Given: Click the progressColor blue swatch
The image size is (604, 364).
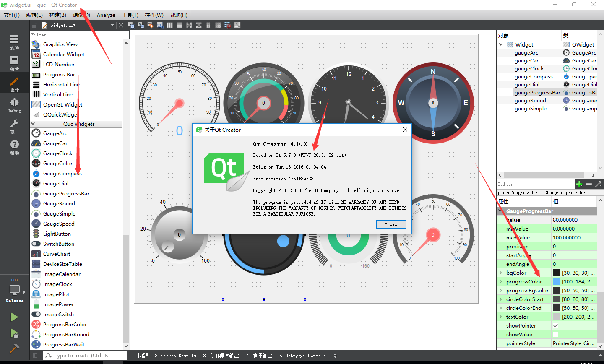Looking at the screenshot, I should point(556,281).
